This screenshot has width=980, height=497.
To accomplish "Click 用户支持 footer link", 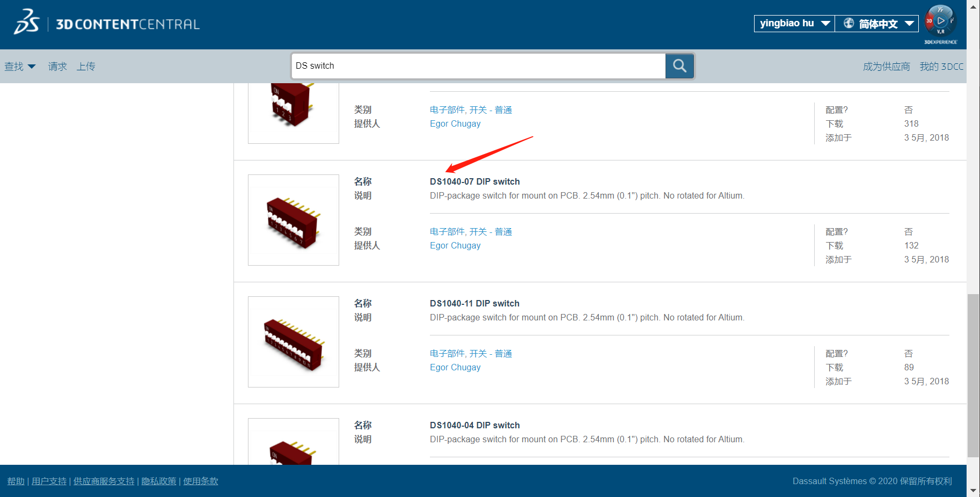I will coord(49,481).
